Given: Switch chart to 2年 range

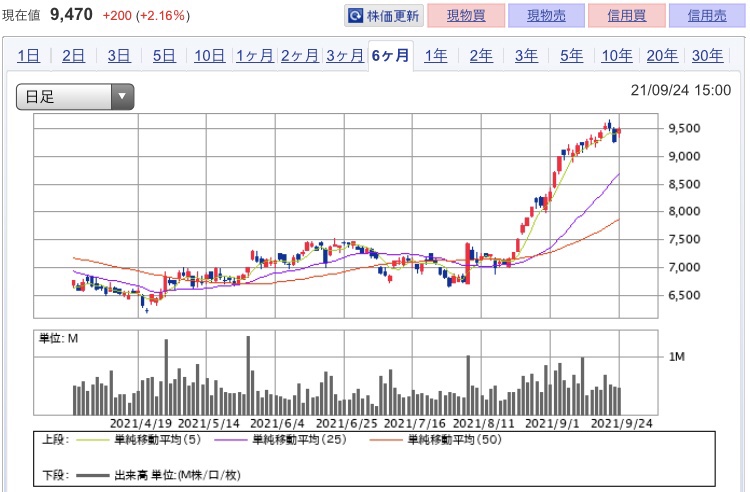Looking at the screenshot, I should (x=481, y=56).
